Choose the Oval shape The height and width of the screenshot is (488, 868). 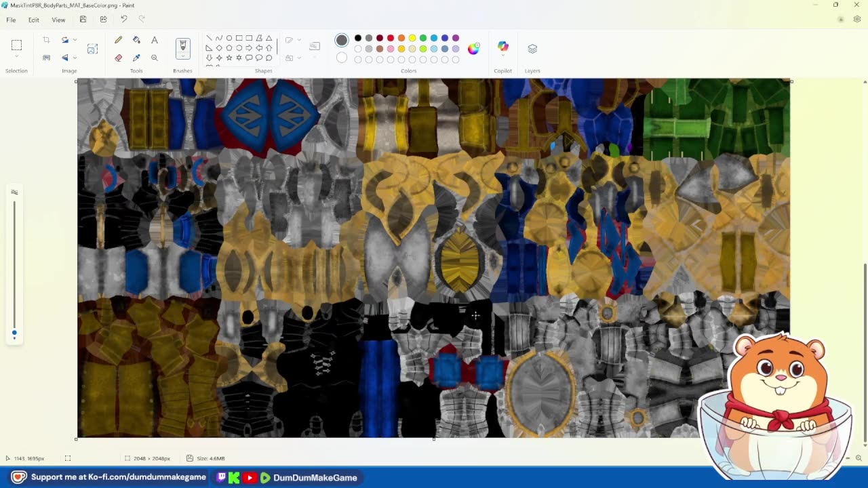click(x=229, y=38)
